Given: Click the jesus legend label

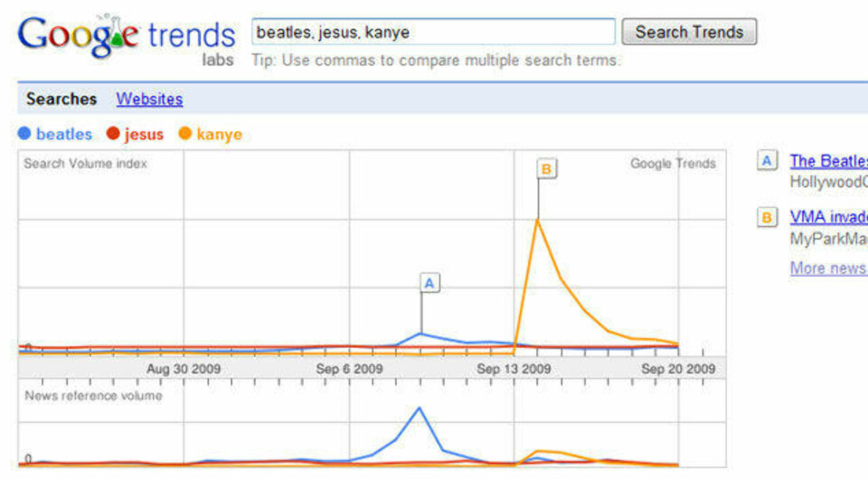Looking at the screenshot, I should pyautogui.click(x=144, y=134).
